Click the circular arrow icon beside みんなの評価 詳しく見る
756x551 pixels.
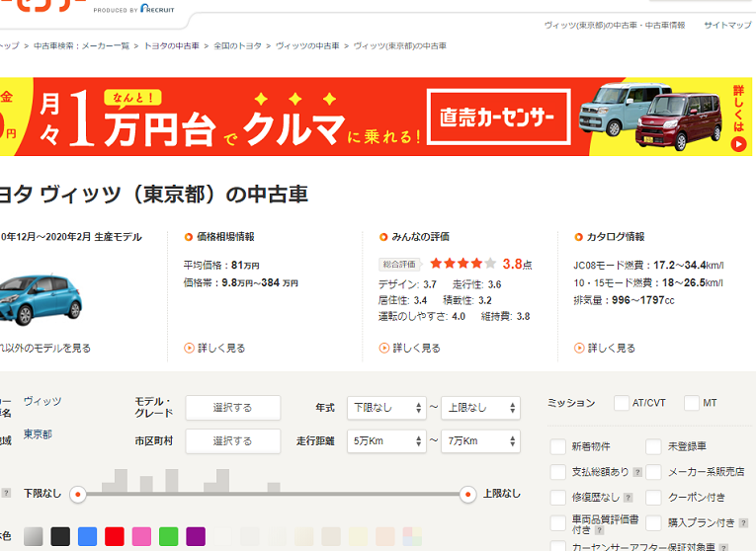(384, 348)
